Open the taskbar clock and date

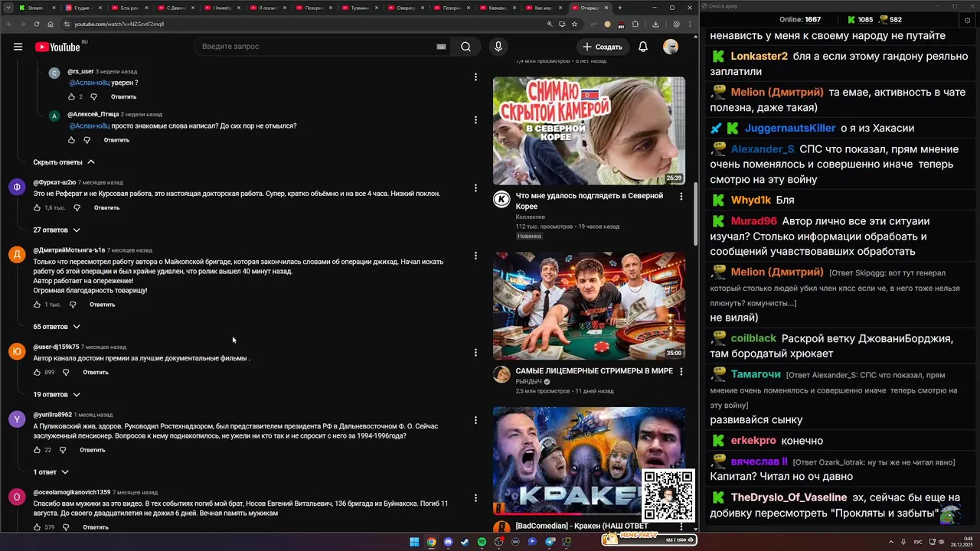(x=962, y=542)
